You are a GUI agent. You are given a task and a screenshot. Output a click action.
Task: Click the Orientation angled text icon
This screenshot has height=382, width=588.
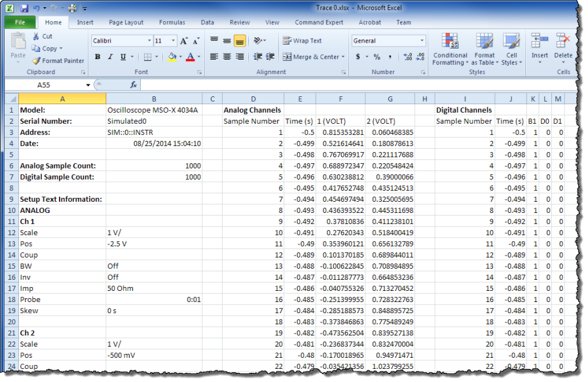[x=257, y=41]
